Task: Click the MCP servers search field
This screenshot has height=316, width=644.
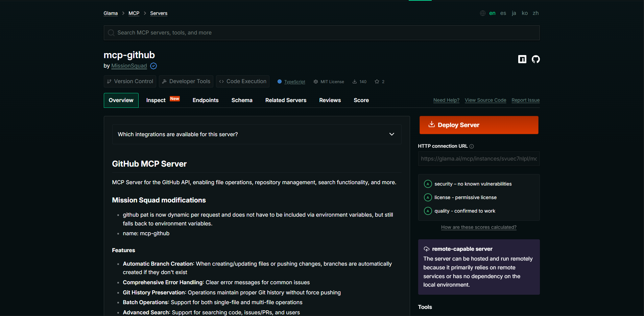Action: click(321, 32)
